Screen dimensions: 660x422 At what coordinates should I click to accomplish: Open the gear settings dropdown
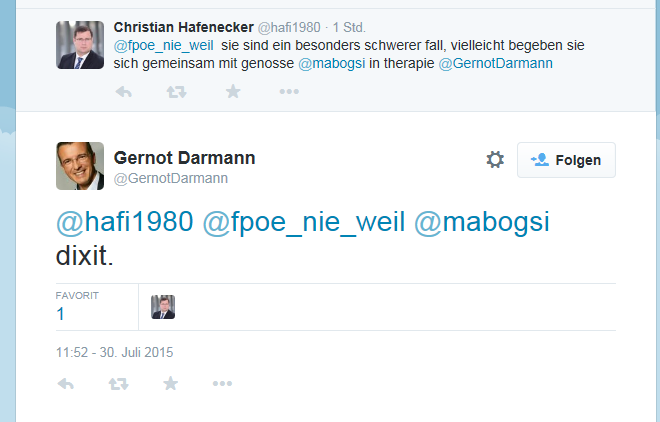click(494, 160)
